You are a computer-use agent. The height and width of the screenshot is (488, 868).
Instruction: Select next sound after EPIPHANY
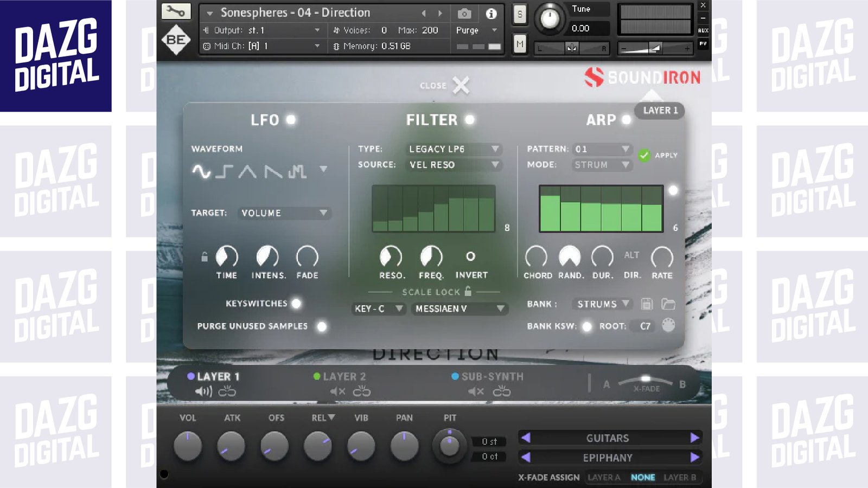[695, 457]
